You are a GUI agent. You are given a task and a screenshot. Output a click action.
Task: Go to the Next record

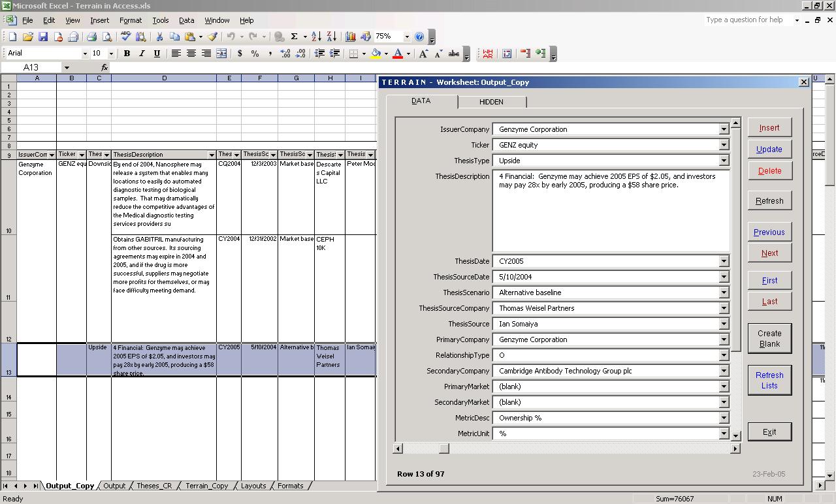coord(769,253)
